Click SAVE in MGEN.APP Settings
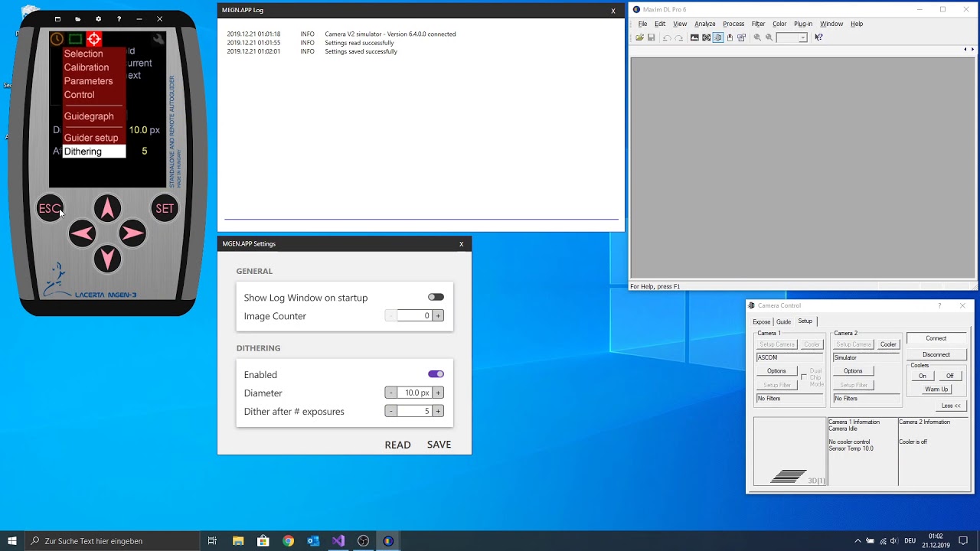980x551 pixels. coord(439,445)
